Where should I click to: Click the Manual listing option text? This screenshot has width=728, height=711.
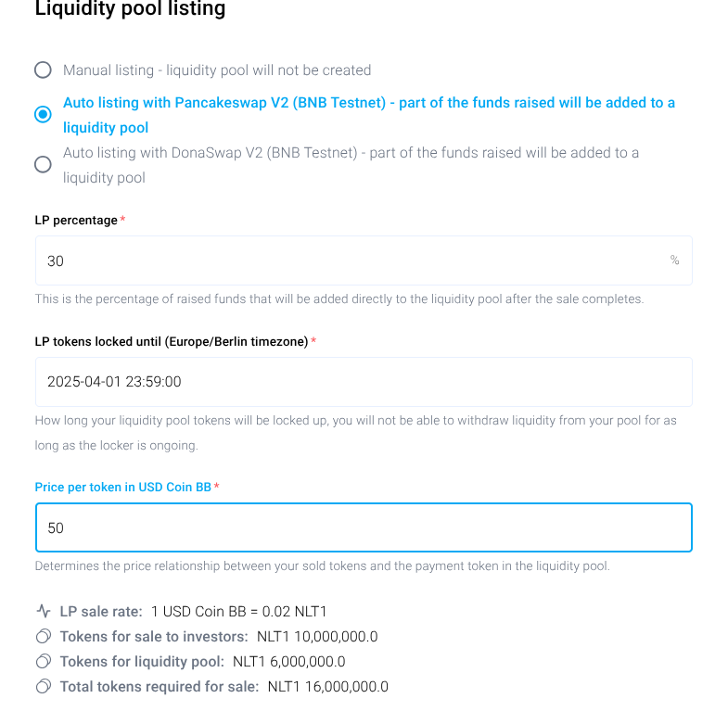point(217,70)
